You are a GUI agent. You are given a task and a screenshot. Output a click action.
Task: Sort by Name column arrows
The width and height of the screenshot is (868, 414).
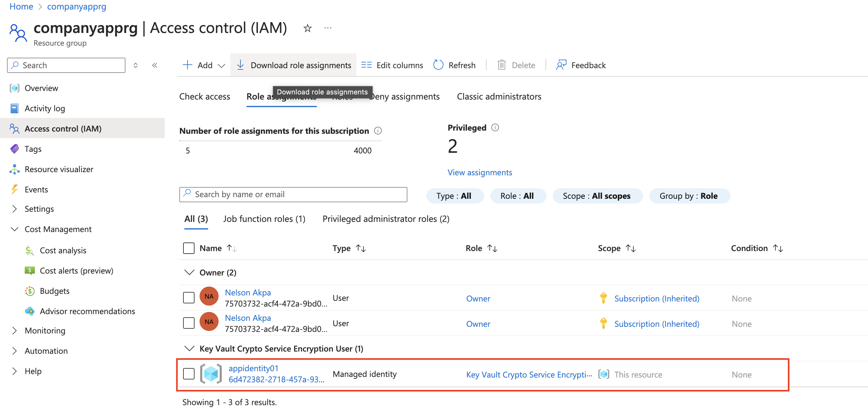click(x=232, y=249)
